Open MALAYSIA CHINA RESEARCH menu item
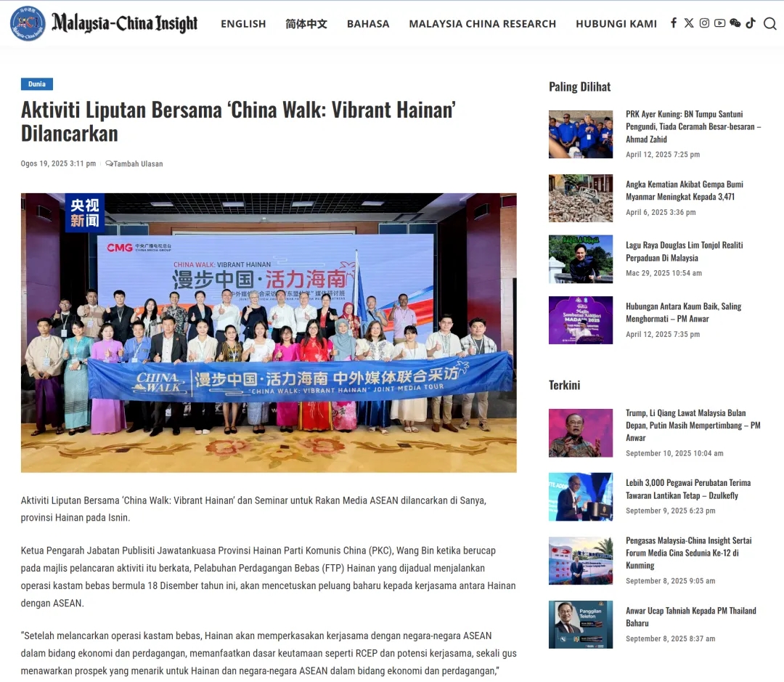 coord(482,24)
